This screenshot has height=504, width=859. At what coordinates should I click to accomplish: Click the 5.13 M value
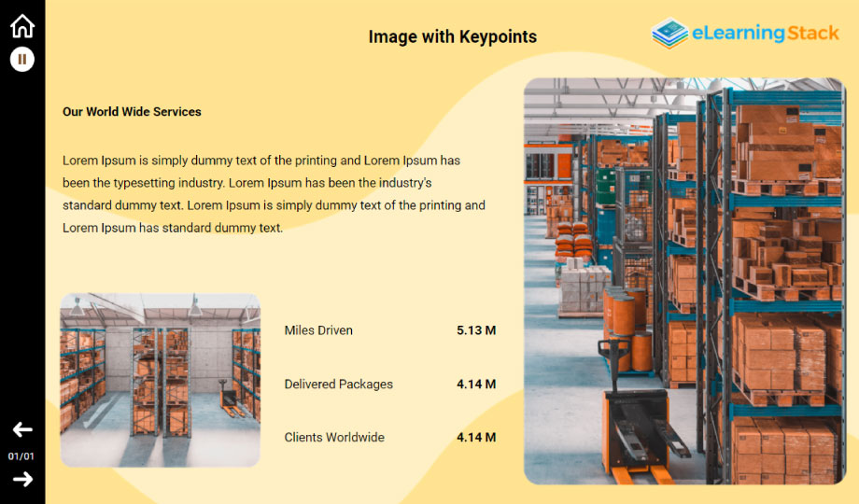(475, 330)
